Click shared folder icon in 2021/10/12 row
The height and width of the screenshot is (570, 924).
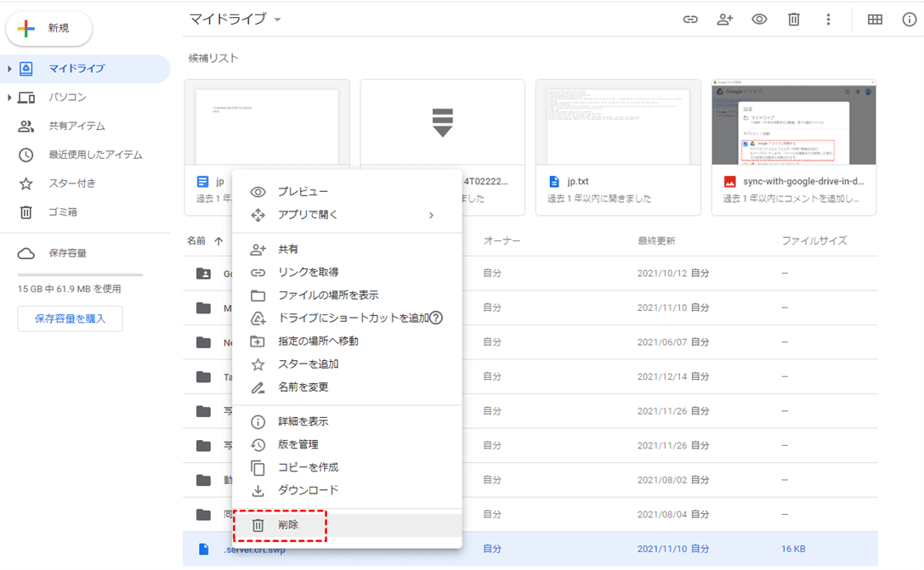pyautogui.click(x=203, y=274)
